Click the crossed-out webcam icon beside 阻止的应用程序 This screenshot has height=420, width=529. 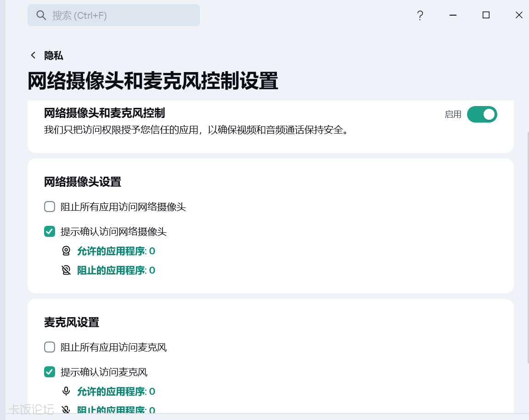coord(66,270)
